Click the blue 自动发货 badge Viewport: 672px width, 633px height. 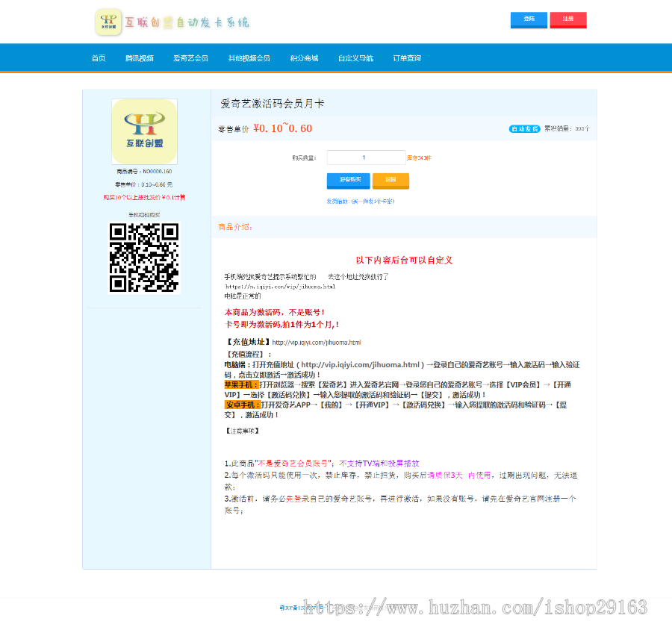tap(524, 128)
